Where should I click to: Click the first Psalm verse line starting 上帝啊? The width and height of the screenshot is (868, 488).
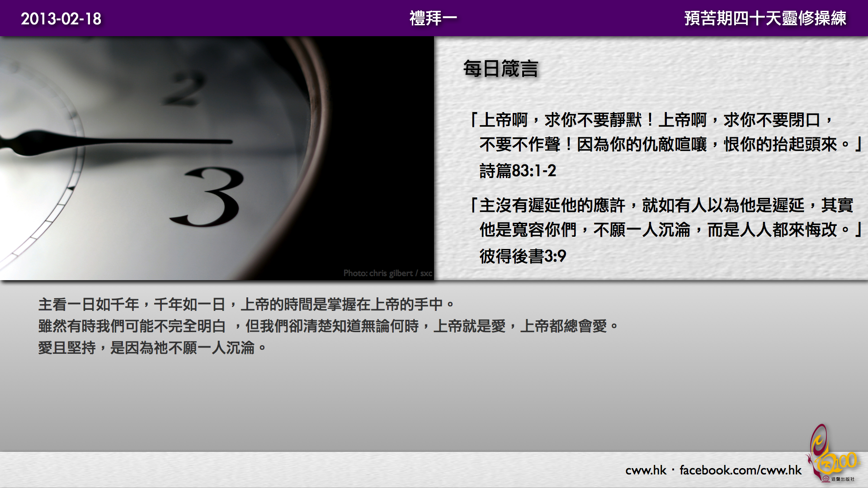click(651, 120)
